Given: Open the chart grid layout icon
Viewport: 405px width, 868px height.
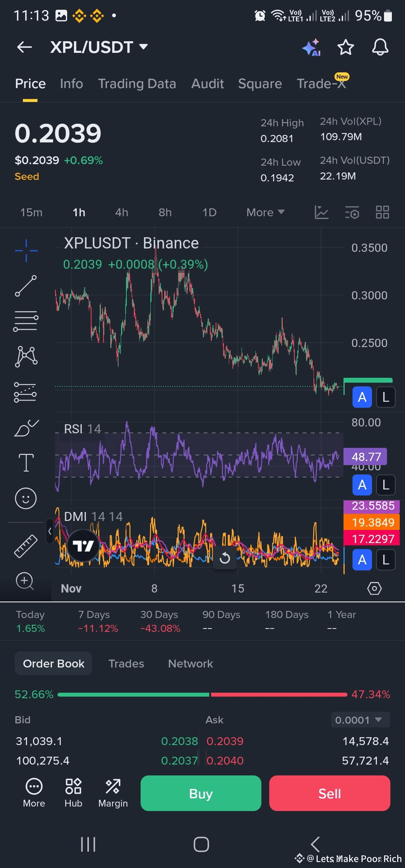Looking at the screenshot, I should click(382, 212).
